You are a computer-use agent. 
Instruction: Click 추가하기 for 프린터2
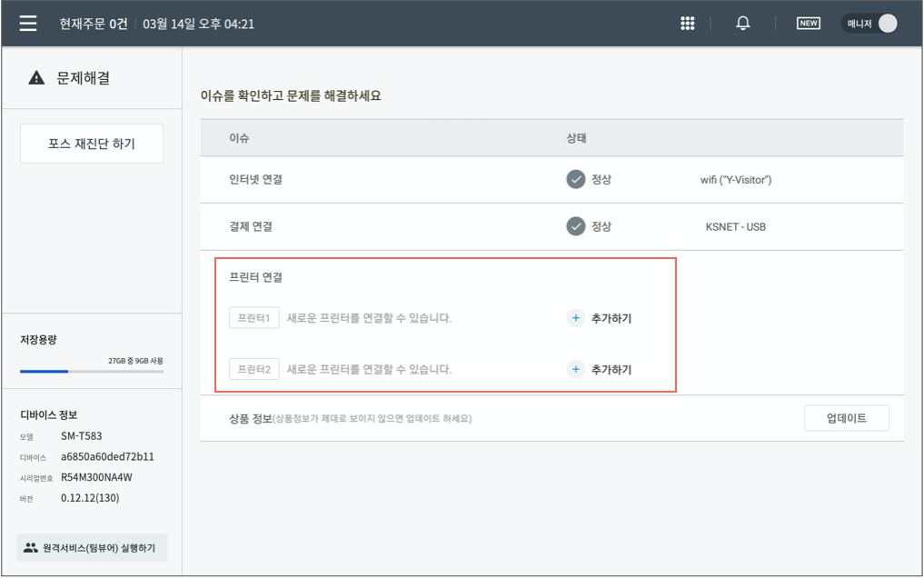[611, 369]
